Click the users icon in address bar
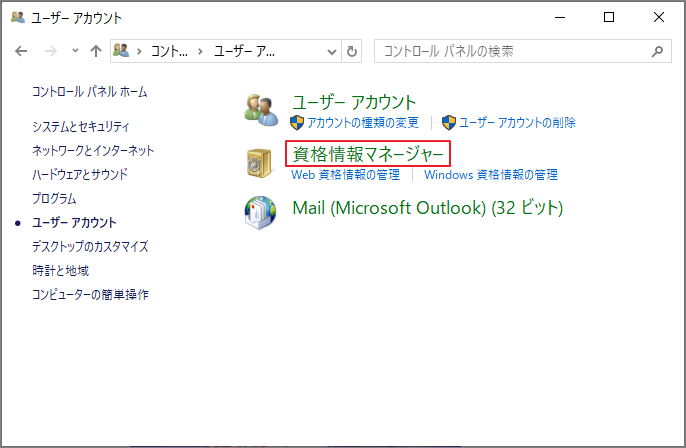686x448 pixels. click(121, 51)
